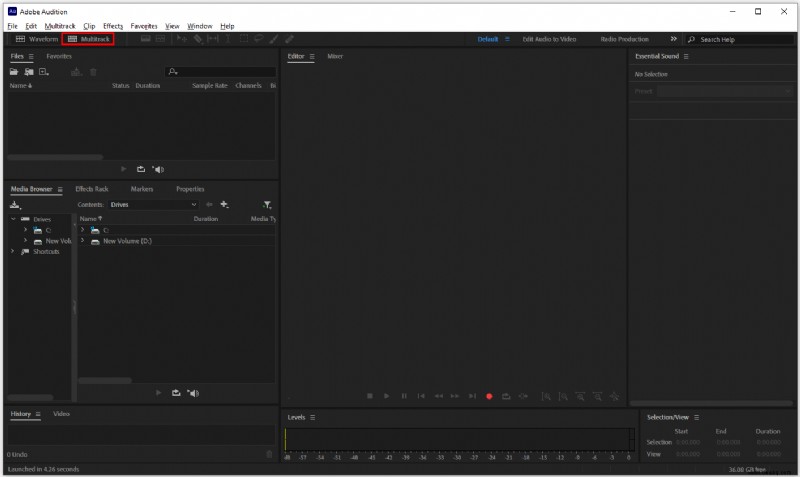The height and width of the screenshot is (477, 800).
Task: Open the Effects menu
Action: [113, 26]
